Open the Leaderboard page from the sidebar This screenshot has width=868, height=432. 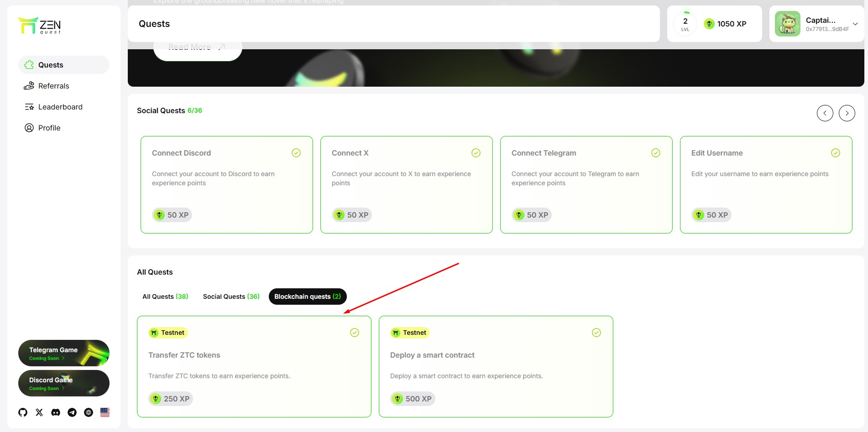coord(60,107)
